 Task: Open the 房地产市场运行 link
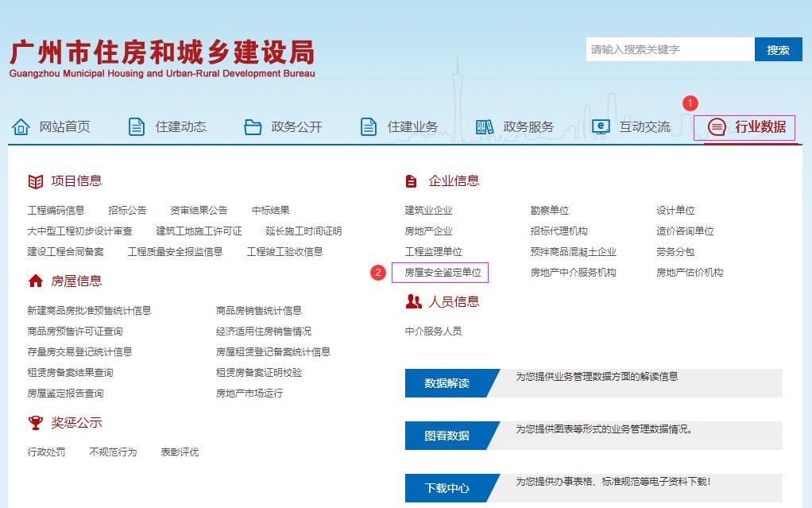pos(249,394)
